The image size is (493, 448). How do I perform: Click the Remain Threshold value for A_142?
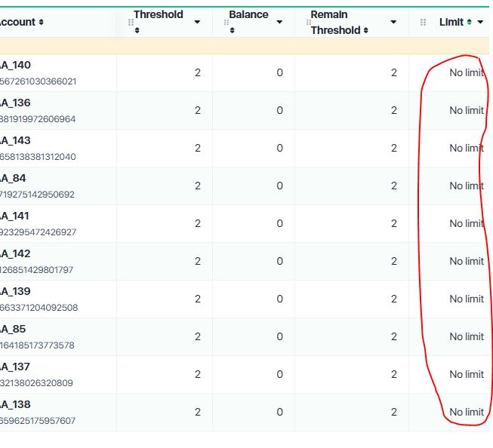pyautogui.click(x=393, y=262)
